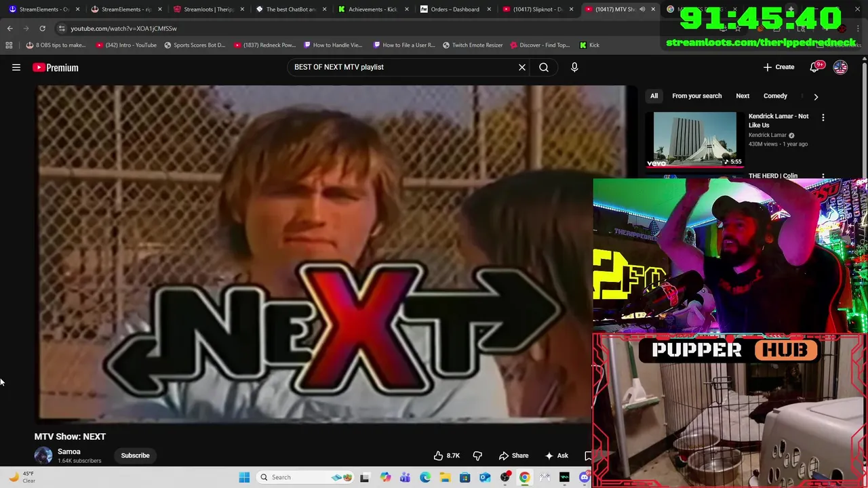Image resolution: width=868 pixels, height=488 pixels.
Task: Select the All filter chip
Action: pos(654,96)
